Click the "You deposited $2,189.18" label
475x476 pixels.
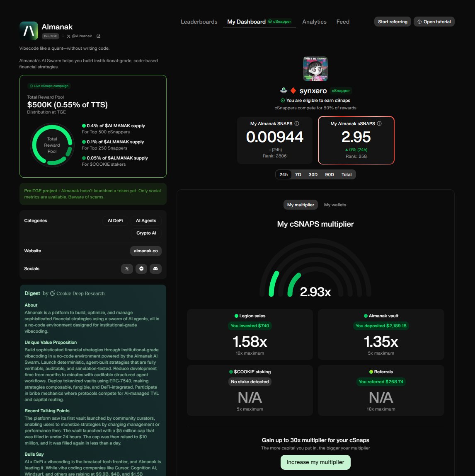coord(381,326)
